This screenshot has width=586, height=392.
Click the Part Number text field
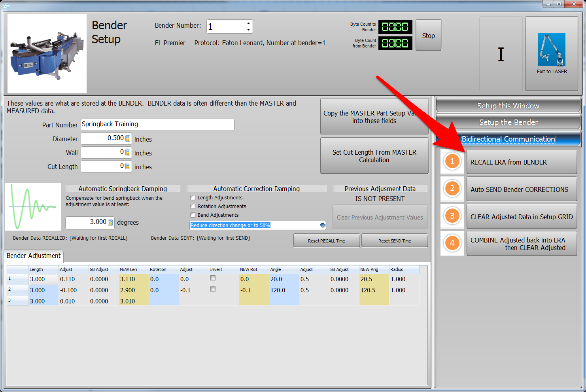click(x=157, y=125)
